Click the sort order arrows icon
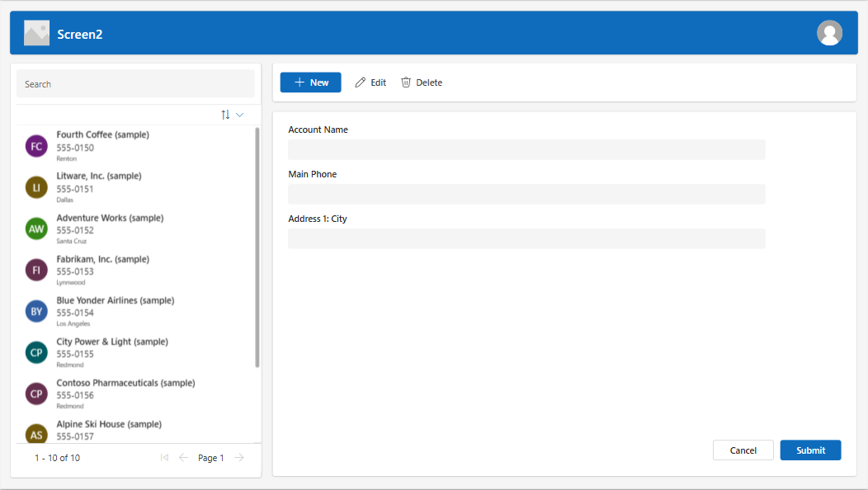868x490 pixels. pos(225,115)
